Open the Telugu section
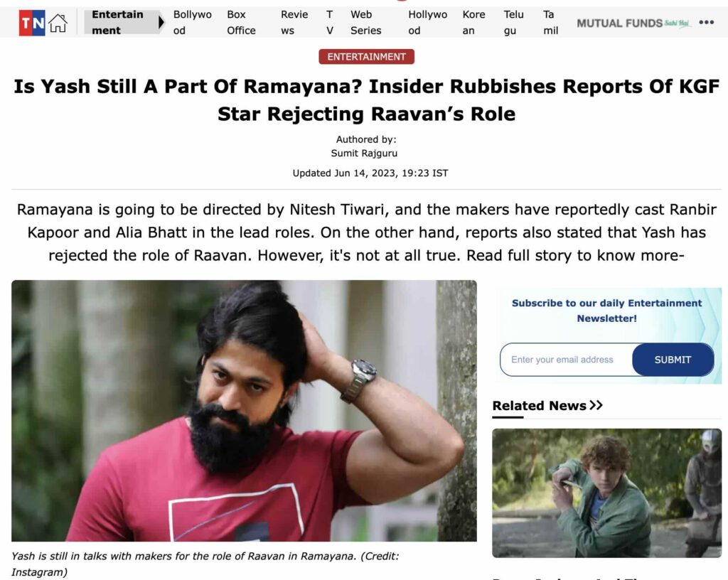The width and height of the screenshot is (728, 580). (x=513, y=22)
